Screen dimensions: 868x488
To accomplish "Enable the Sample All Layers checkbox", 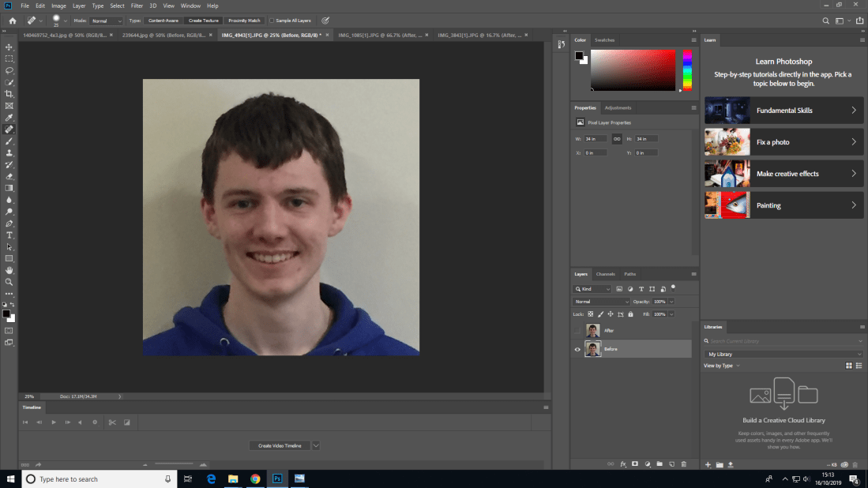I will click(272, 21).
